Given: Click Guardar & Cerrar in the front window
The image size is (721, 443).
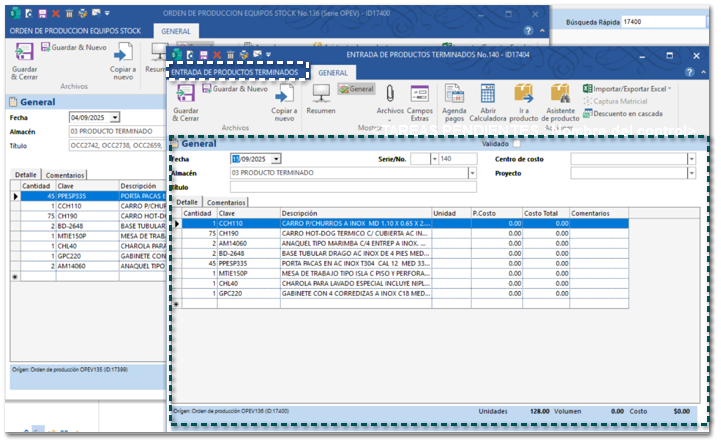Looking at the screenshot, I should point(185,102).
